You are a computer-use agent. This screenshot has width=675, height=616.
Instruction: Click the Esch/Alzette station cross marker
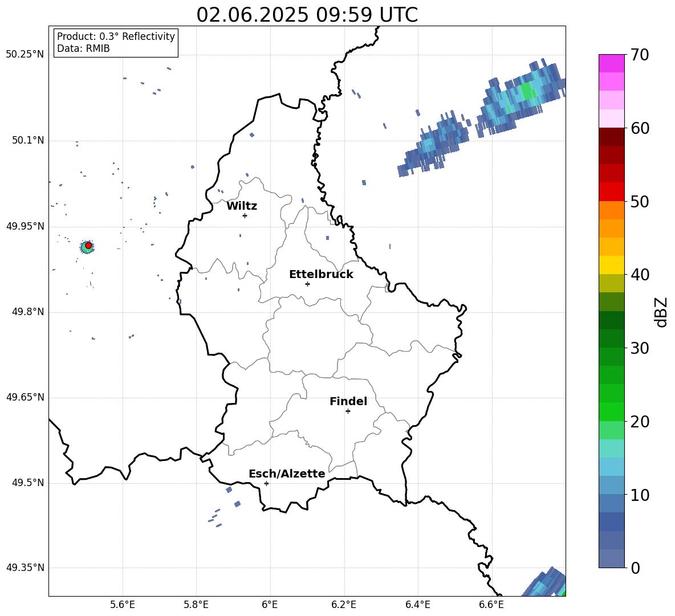[266, 483]
